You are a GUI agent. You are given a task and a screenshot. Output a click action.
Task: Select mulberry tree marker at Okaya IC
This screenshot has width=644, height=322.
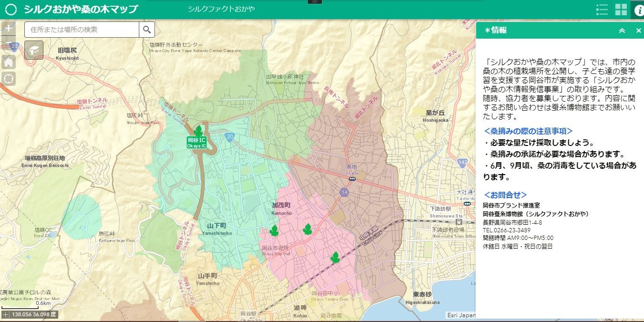pyautogui.click(x=198, y=131)
